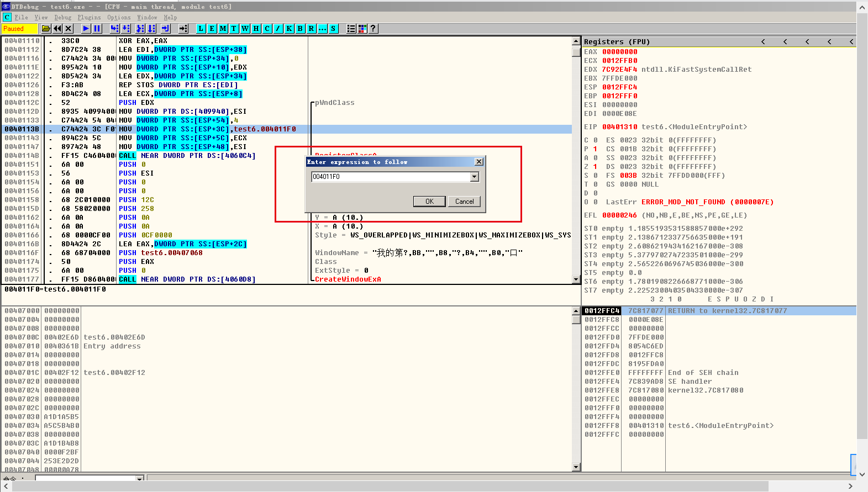Screen dimensions: 868x492
Task: Open the Help menu
Action: pyautogui.click(x=171, y=18)
